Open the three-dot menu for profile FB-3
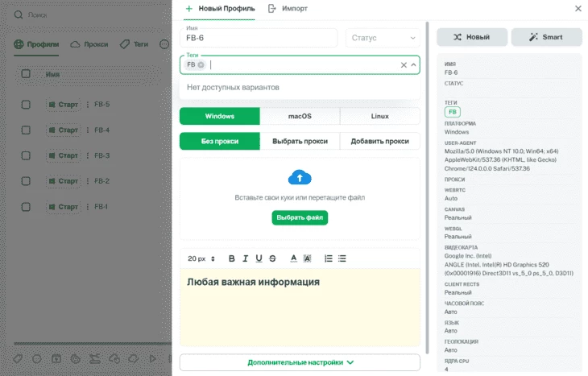588x376 pixels. [88, 155]
